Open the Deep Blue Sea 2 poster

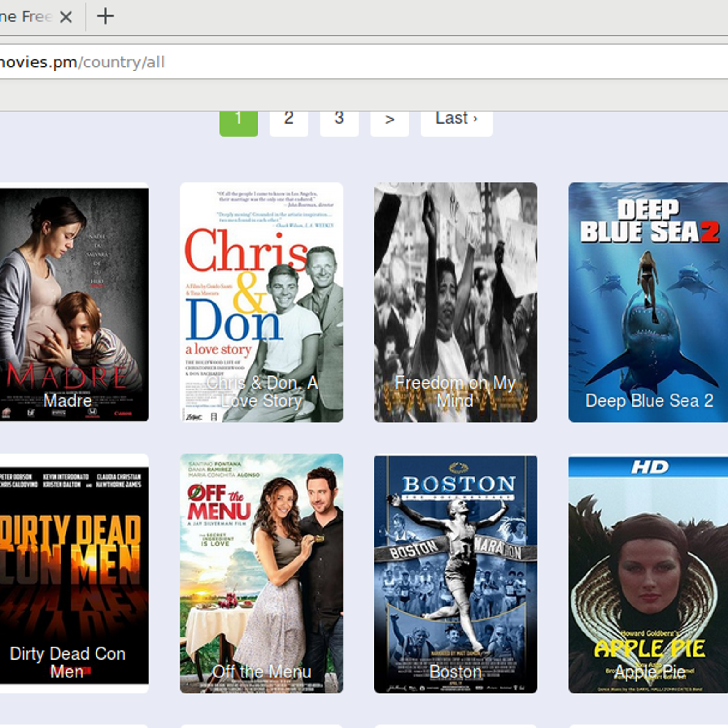pyautogui.click(x=648, y=303)
